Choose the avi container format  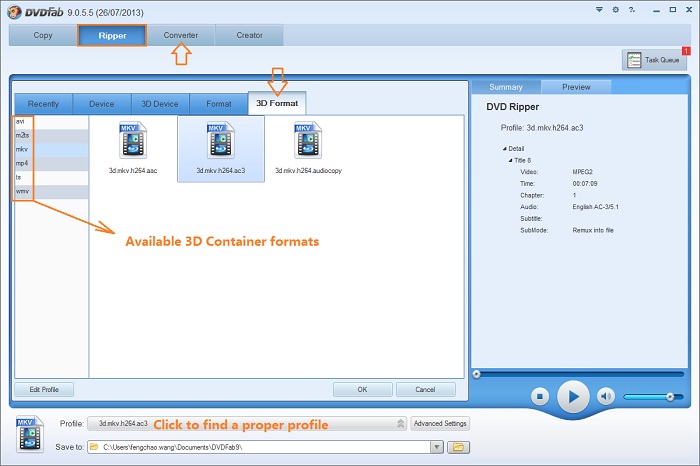(51, 121)
